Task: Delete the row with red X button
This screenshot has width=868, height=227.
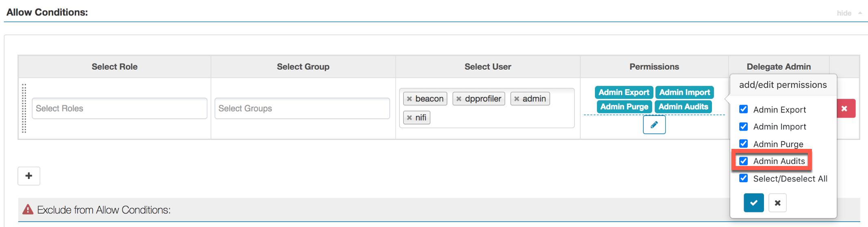Action: (844, 109)
